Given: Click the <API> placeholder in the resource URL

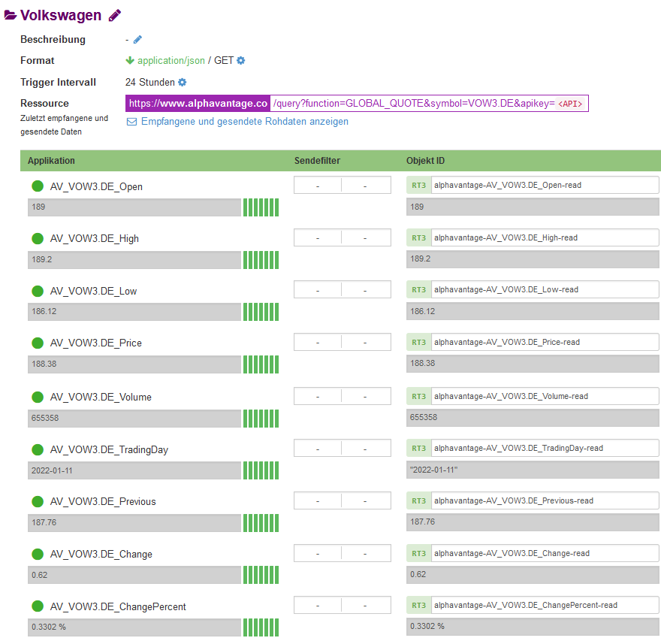Looking at the screenshot, I should click(x=570, y=104).
